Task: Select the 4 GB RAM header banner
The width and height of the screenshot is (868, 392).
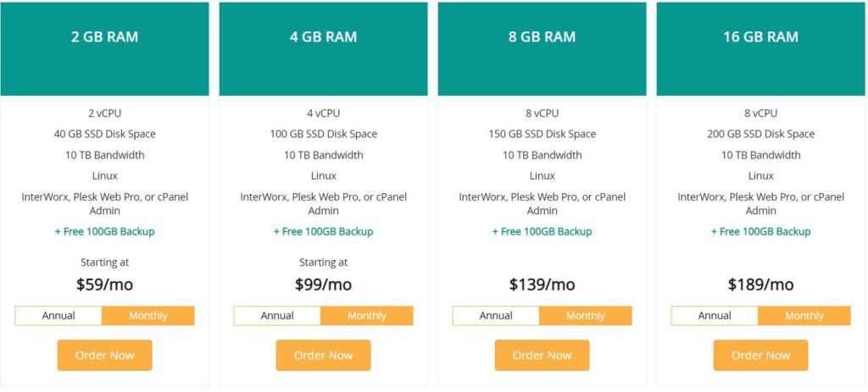Action: pyautogui.click(x=323, y=48)
